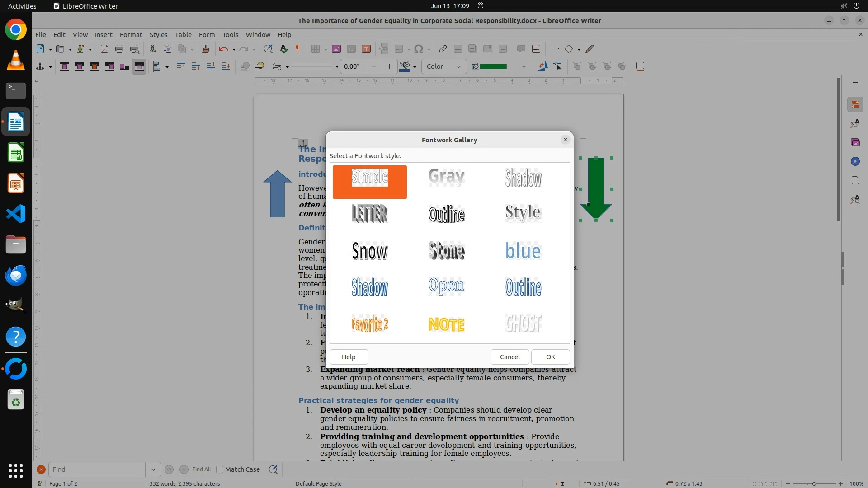
Task: Open the Format menu
Action: [131, 35]
